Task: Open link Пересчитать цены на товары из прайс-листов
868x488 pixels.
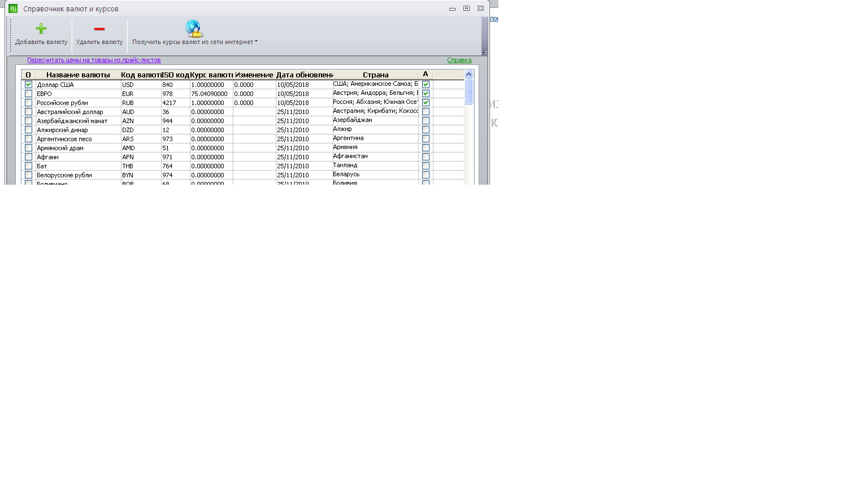Action: pos(94,60)
